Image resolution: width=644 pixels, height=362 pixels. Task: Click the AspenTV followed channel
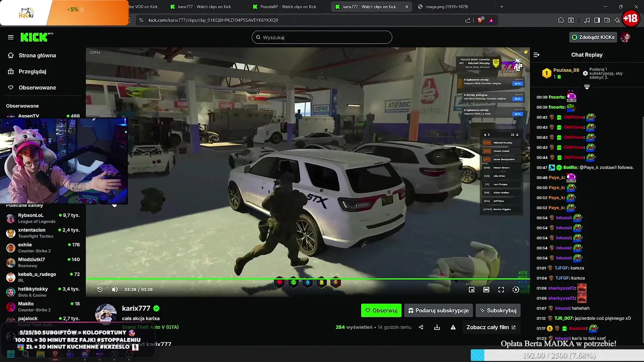(x=43, y=116)
